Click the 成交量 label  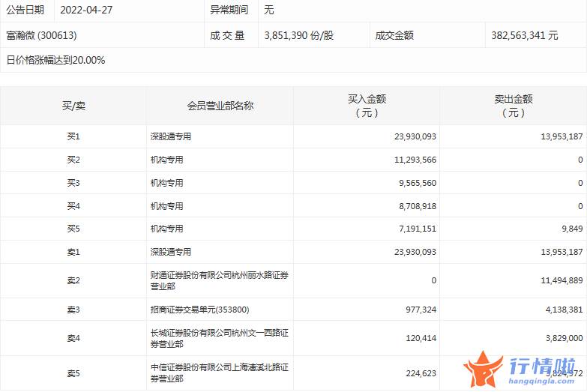coord(227,35)
